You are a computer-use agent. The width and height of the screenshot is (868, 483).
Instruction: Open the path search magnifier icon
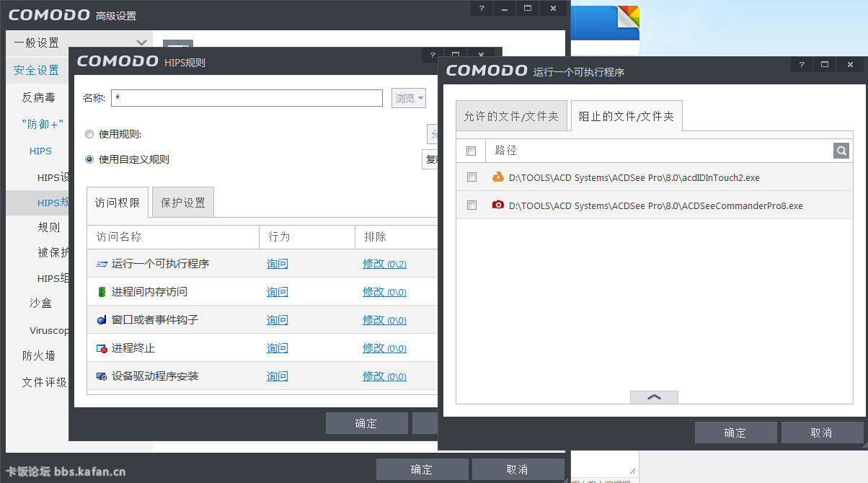click(x=841, y=151)
